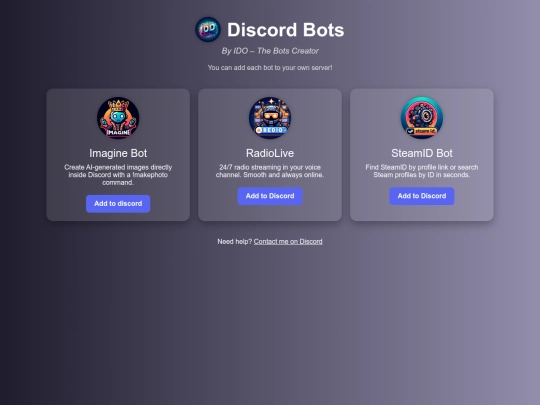Click the Imagine Bot description text

[118, 175]
